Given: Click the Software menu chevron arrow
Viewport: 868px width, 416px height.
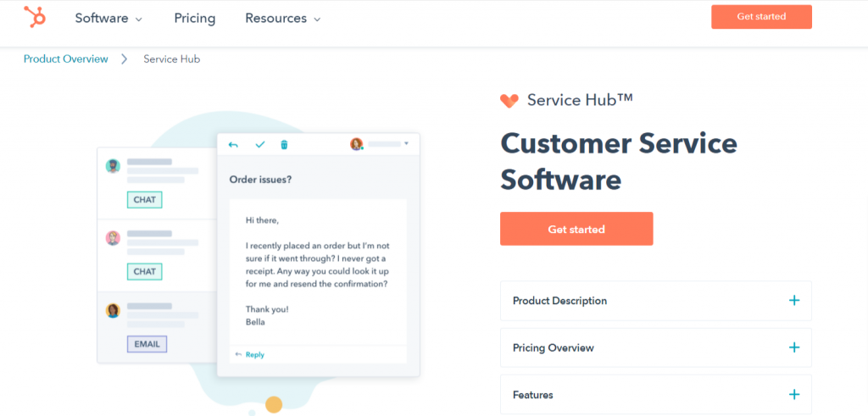Looking at the screenshot, I should tap(139, 19).
